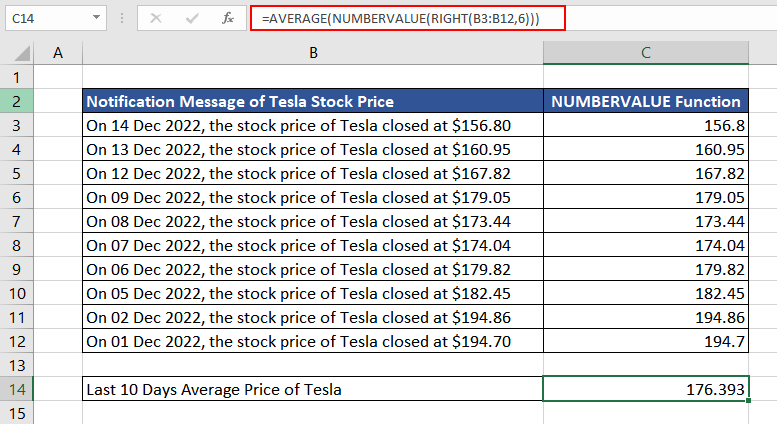Expand the Name Box dropdown arrow
The height and width of the screenshot is (424, 777).
click(x=95, y=18)
